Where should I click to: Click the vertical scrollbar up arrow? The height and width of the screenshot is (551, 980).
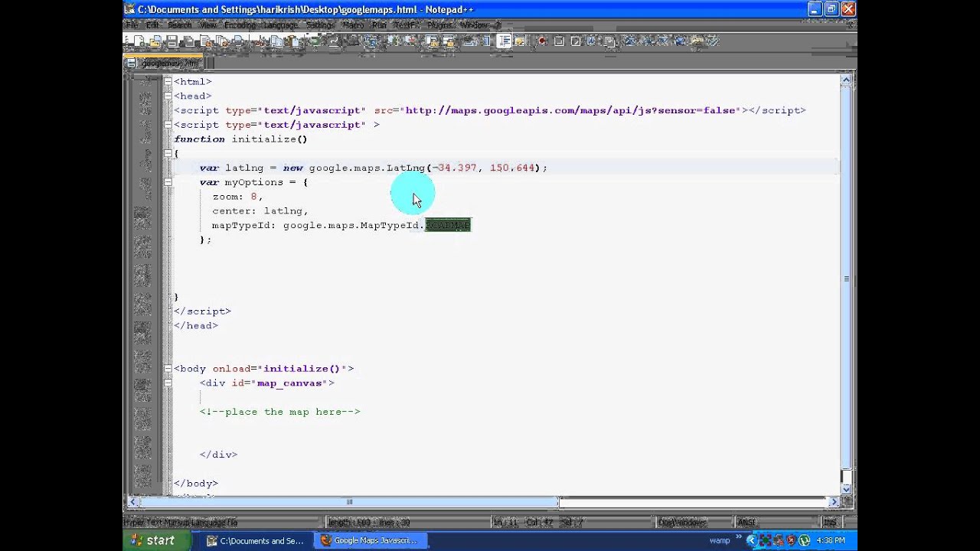846,80
